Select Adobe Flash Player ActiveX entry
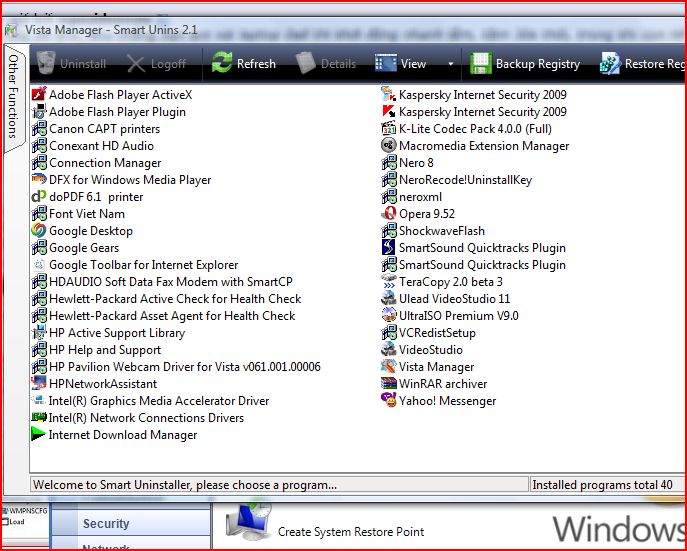 [120, 95]
